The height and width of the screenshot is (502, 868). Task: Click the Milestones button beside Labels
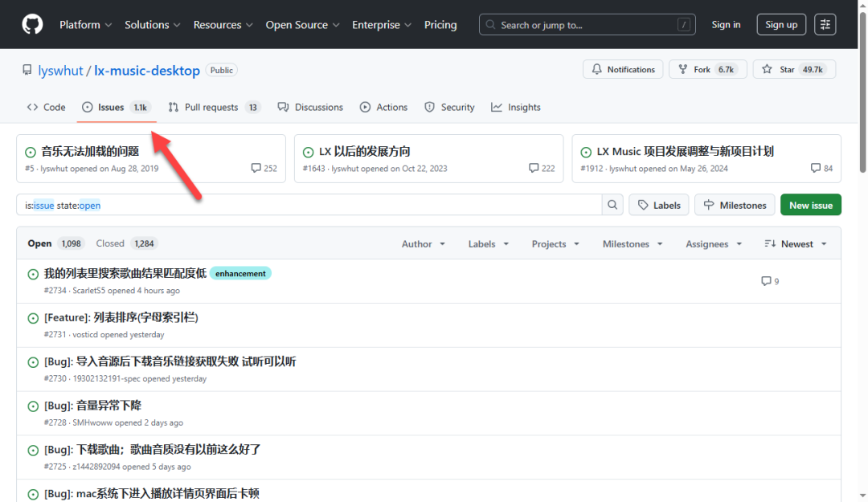point(735,205)
